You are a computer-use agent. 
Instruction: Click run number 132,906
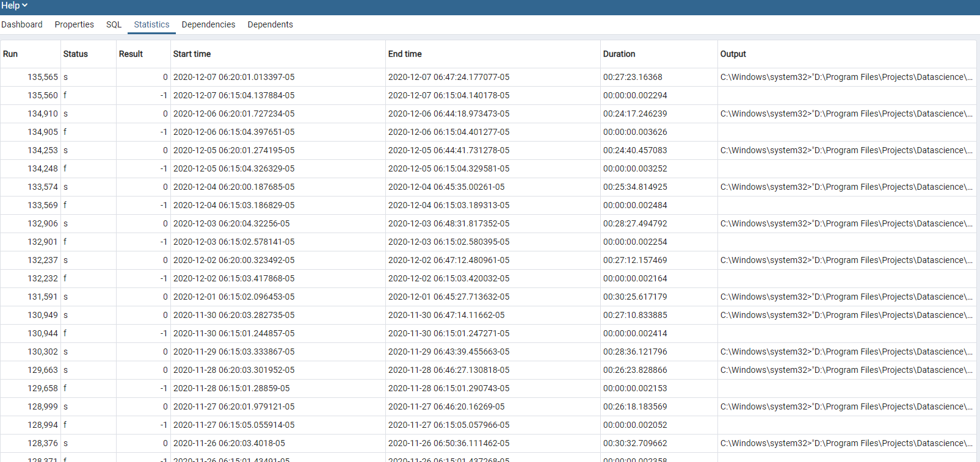click(x=43, y=223)
